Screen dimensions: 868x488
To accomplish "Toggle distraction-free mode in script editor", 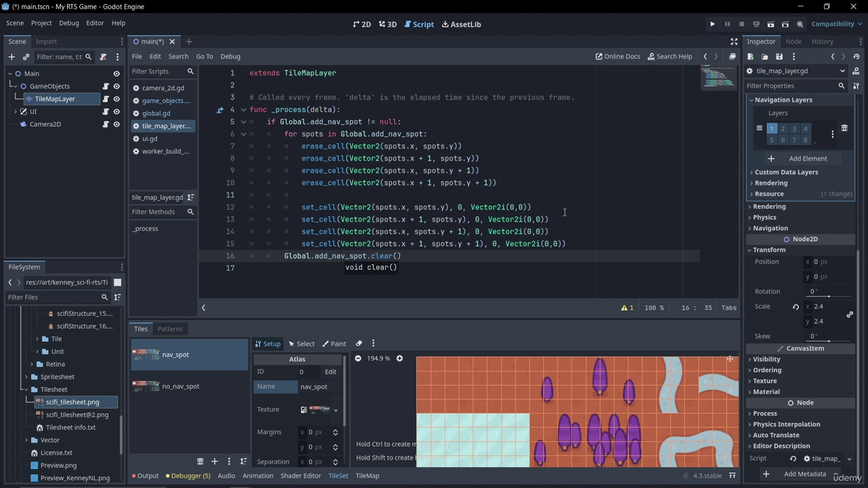I will 734,42.
